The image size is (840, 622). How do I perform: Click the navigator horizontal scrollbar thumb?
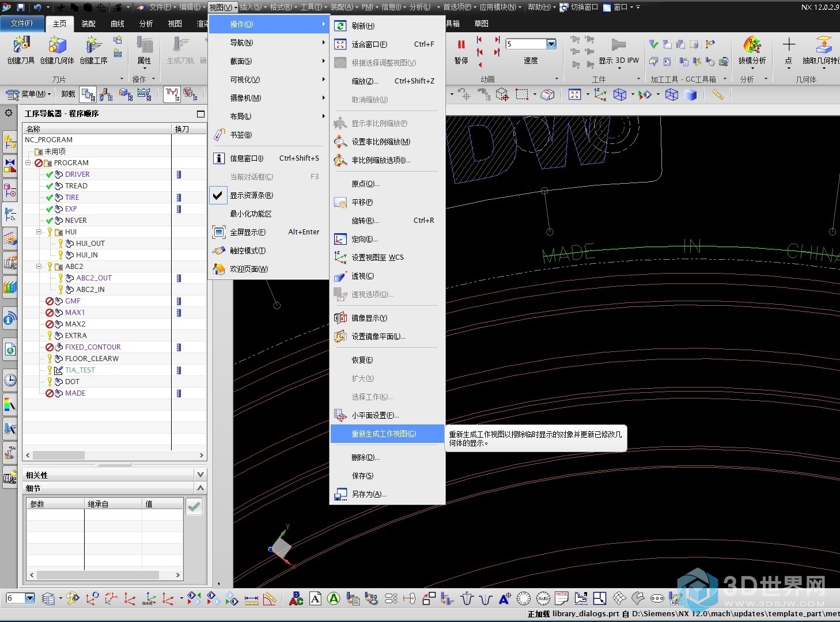pyautogui.click(x=59, y=455)
